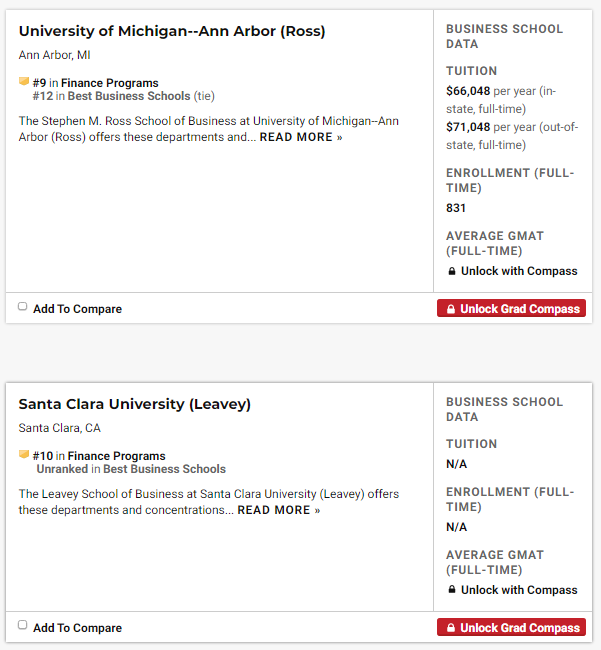
Task: Click Unlock with Compass text in Santa Clara card
Action: [x=519, y=590]
